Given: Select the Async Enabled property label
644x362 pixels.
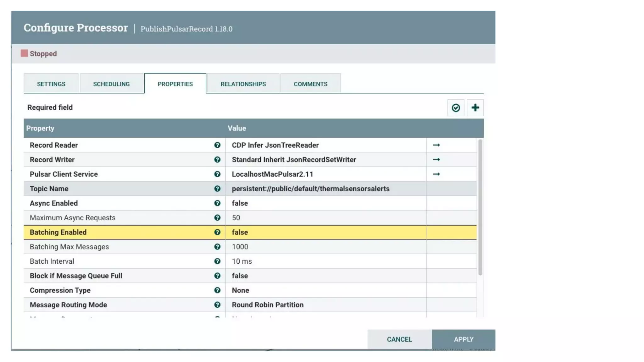Looking at the screenshot, I should point(54,203).
